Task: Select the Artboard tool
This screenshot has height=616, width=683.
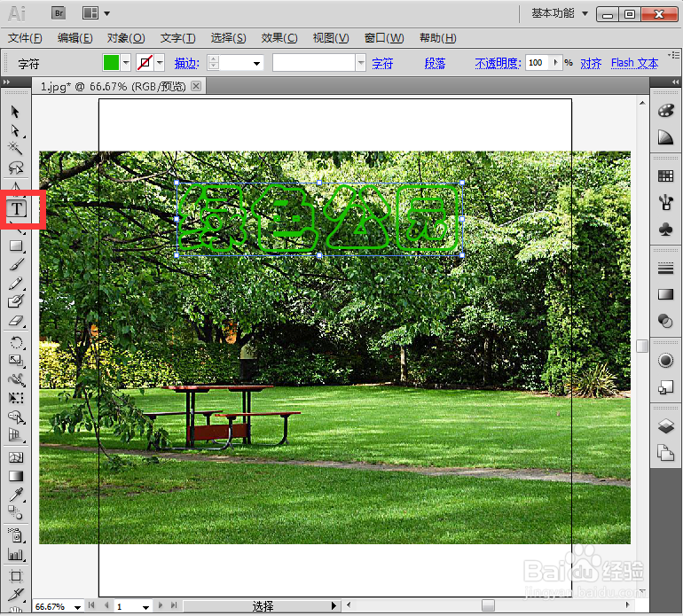Action: point(16,576)
